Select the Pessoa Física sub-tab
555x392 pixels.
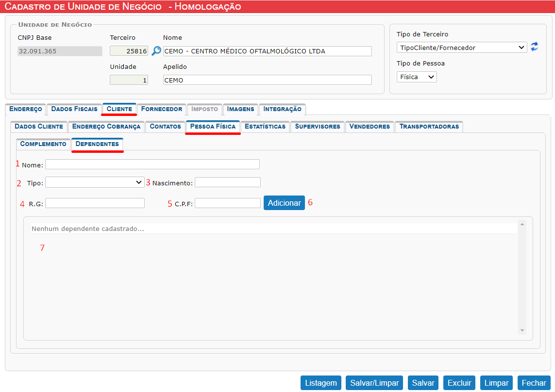[x=213, y=126]
